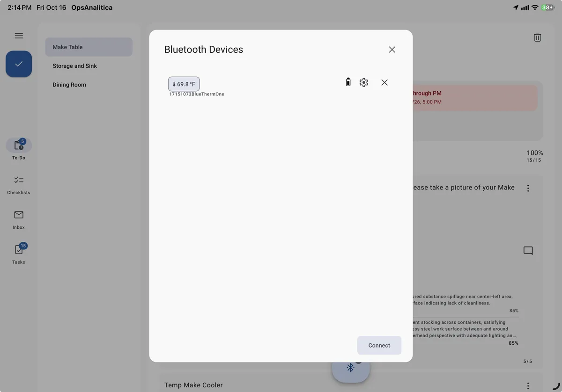The image size is (562, 392).
Task: Tap the 69.8 °F temperature reading
Action: [x=184, y=84]
